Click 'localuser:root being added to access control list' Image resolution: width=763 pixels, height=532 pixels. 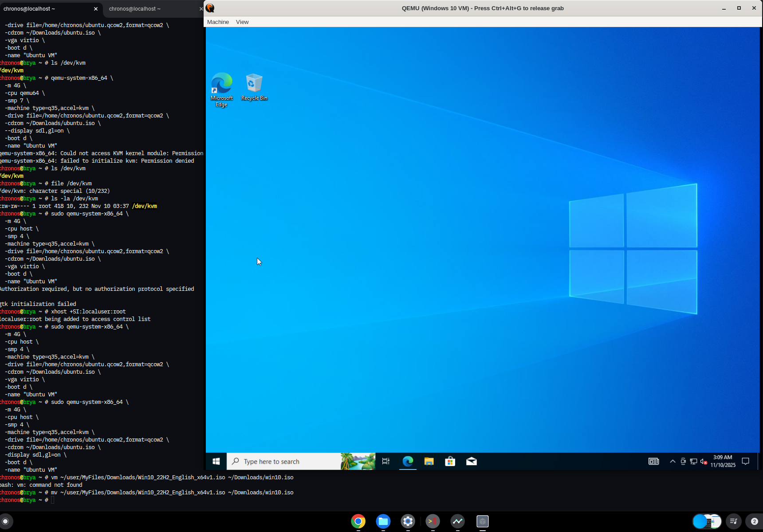tap(75, 319)
